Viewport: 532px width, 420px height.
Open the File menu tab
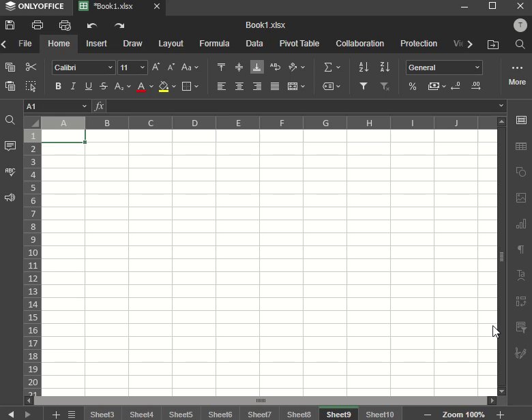pyautogui.click(x=25, y=44)
